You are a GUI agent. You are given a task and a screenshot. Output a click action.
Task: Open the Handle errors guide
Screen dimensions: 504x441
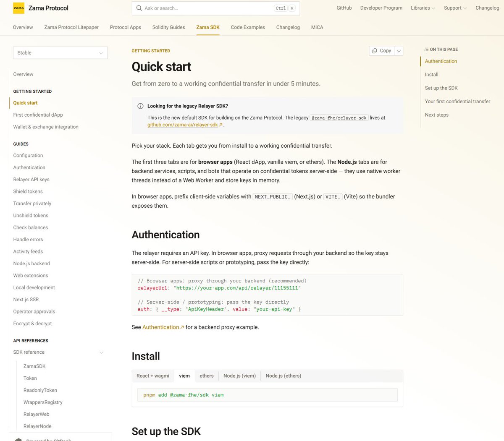tap(28, 240)
